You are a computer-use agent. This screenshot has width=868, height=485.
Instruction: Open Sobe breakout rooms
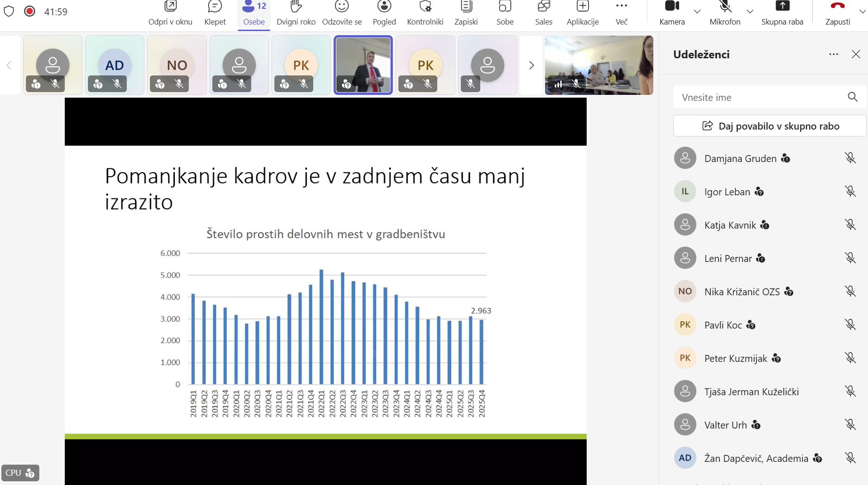click(x=505, y=13)
